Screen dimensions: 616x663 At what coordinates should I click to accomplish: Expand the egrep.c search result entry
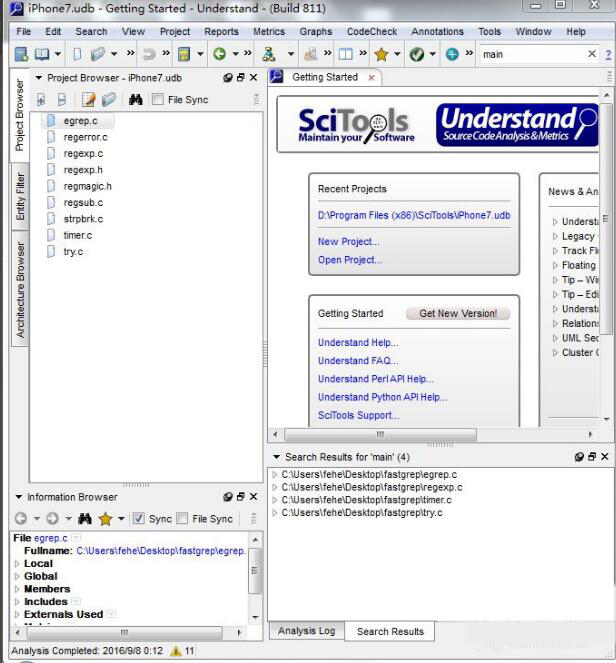(275, 474)
